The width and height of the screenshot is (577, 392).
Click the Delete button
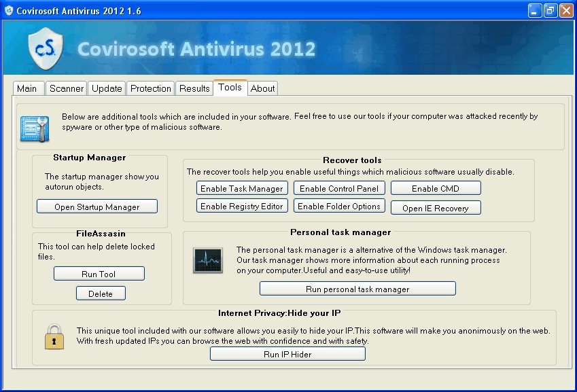coord(101,293)
